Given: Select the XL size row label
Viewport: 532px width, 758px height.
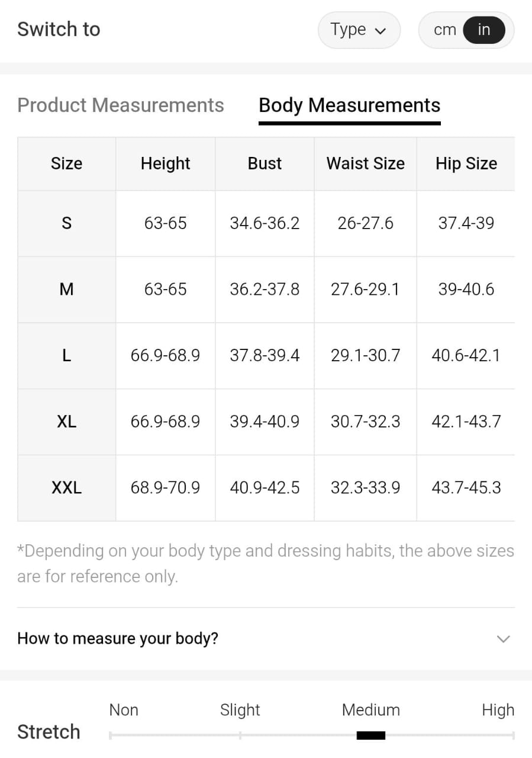Looking at the screenshot, I should [x=66, y=422].
